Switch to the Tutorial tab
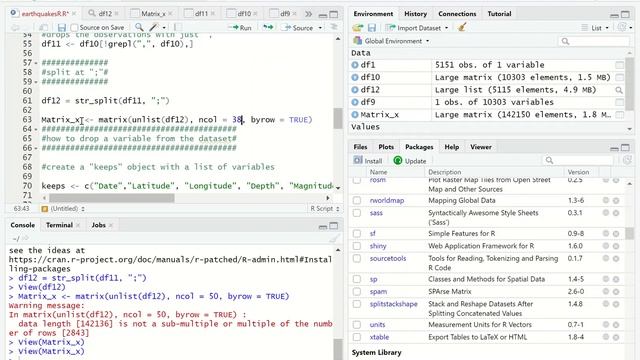This screenshot has width=640, height=360. 499,14
